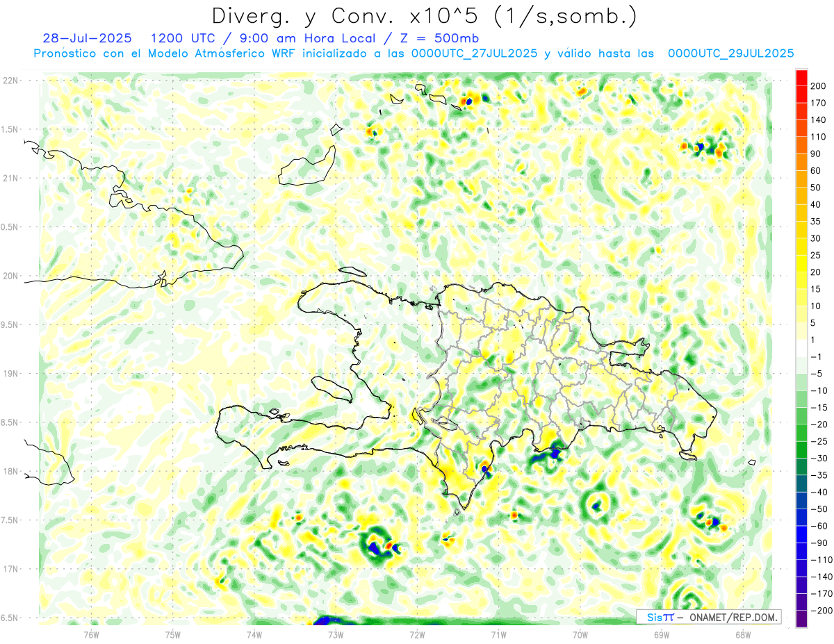Click the purple colorbar band below -200

[x=802, y=619]
